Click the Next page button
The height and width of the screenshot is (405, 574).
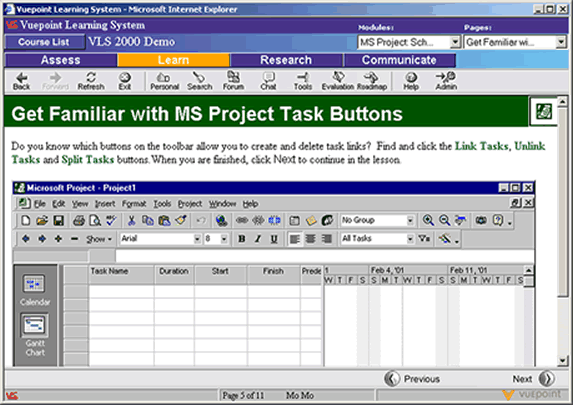pyautogui.click(x=534, y=379)
